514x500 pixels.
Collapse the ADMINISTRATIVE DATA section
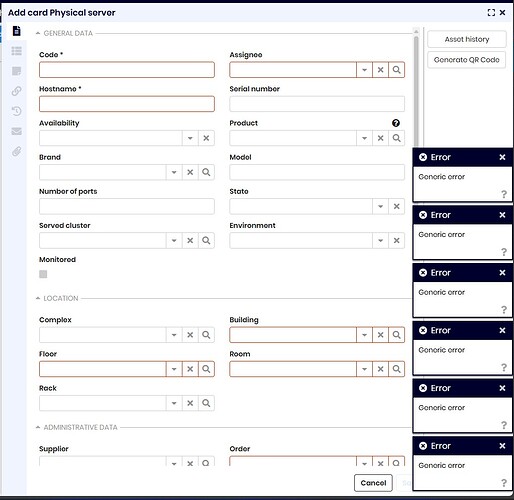(x=38, y=427)
